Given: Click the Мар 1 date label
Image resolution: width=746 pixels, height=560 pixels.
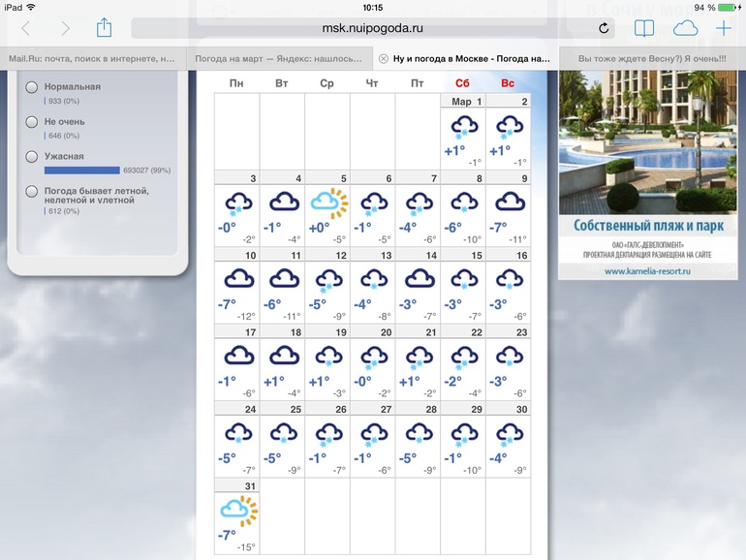Looking at the screenshot, I should coord(467,102).
